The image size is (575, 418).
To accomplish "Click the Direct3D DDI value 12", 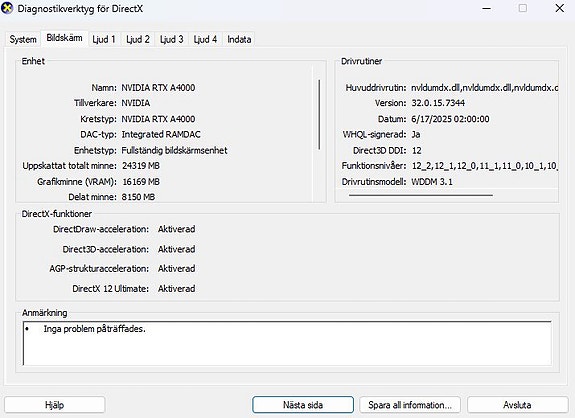I will coord(417,150).
